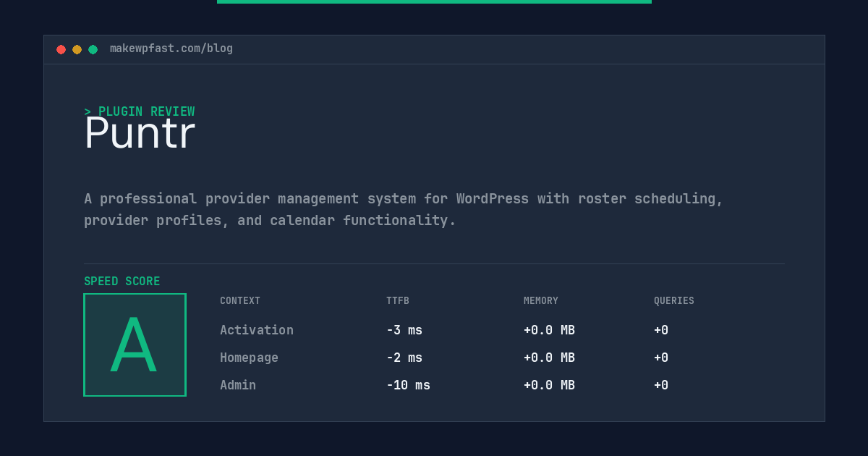Click the TTFB column header

[398, 301]
